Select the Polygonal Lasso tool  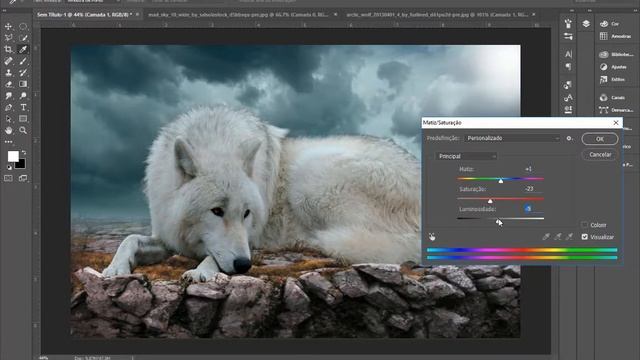click(x=8, y=38)
